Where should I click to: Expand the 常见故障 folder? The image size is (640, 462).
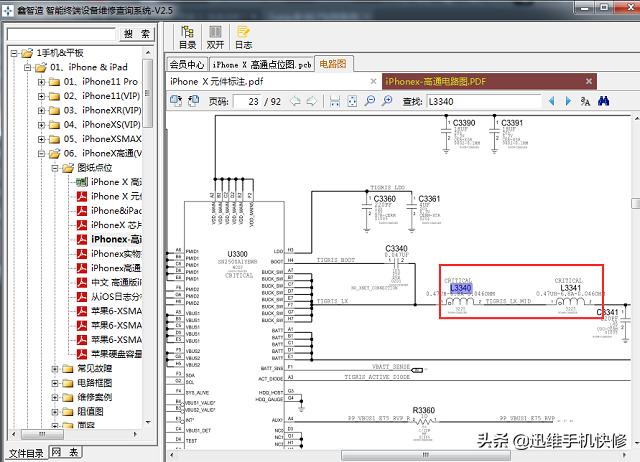coord(55,369)
